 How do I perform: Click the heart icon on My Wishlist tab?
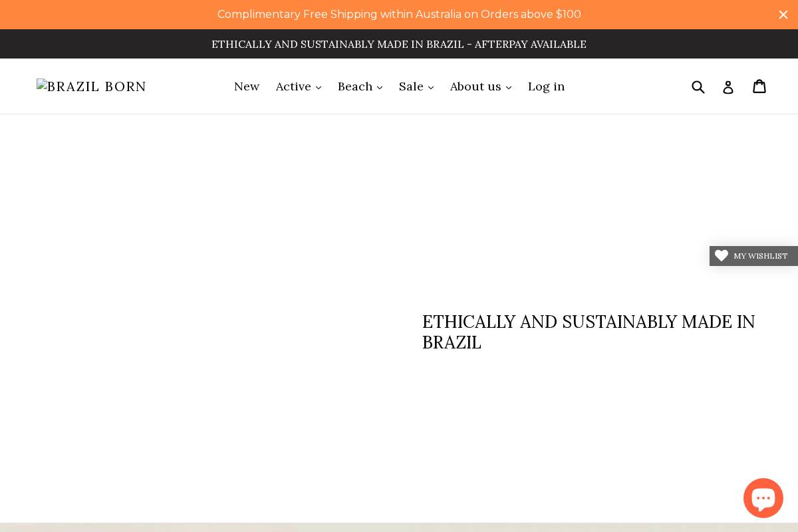click(x=722, y=256)
